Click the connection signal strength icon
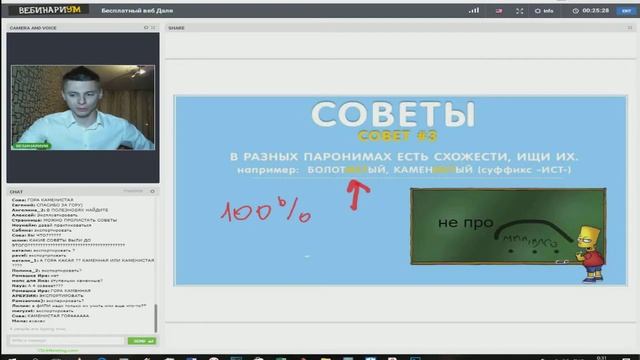Screen dimensions: 640x360 474,11
